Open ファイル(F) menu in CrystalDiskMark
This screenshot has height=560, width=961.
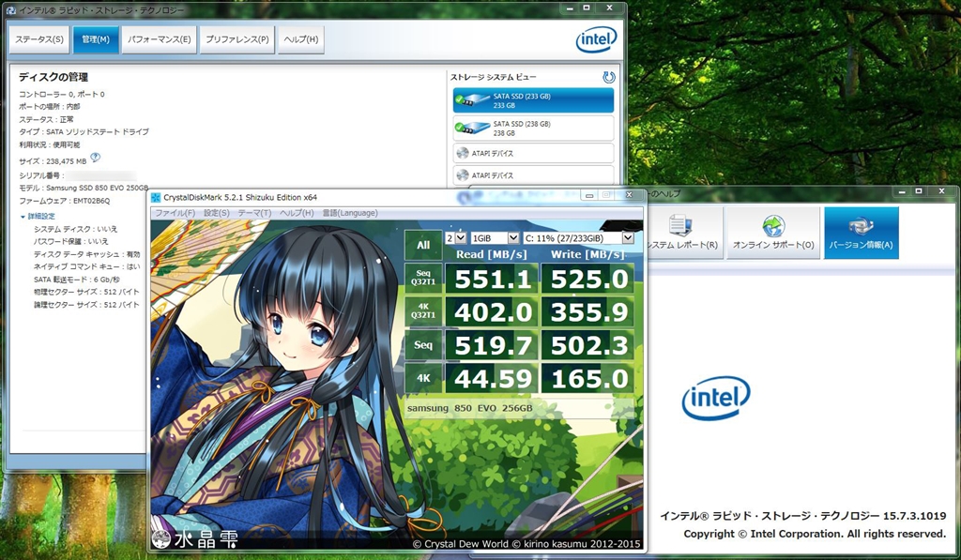(x=175, y=213)
